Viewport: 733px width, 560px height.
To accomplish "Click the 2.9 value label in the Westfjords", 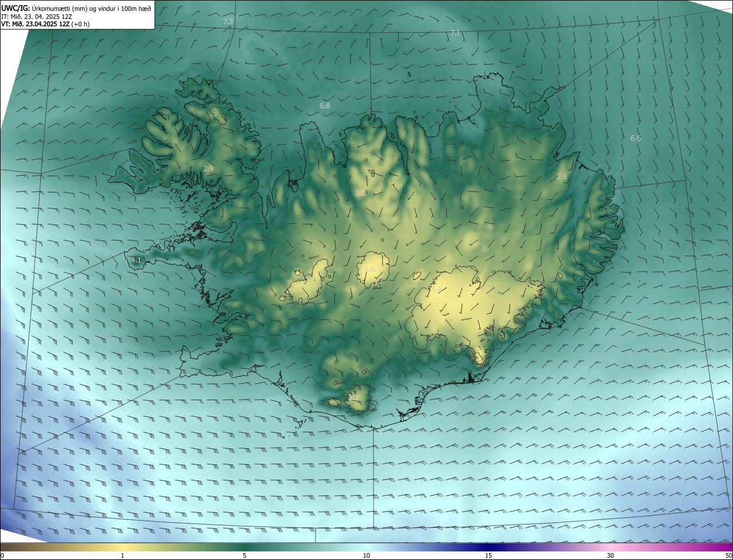I will (x=208, y=168).
